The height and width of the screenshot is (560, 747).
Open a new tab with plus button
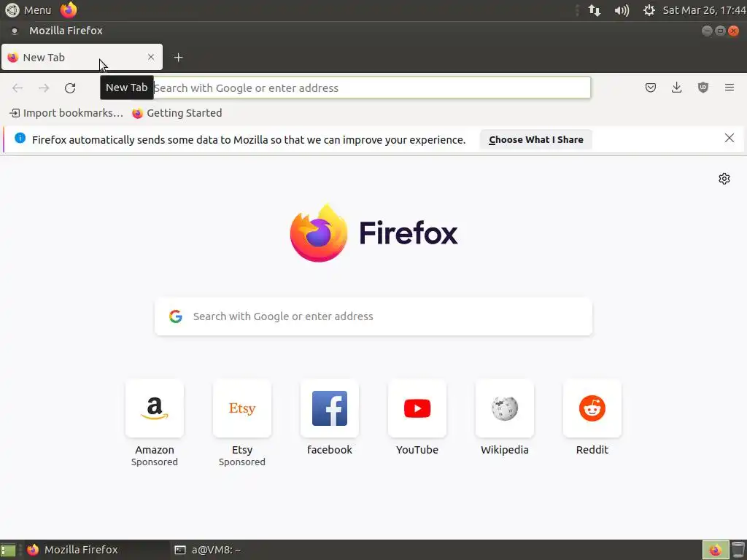(178, 58)
